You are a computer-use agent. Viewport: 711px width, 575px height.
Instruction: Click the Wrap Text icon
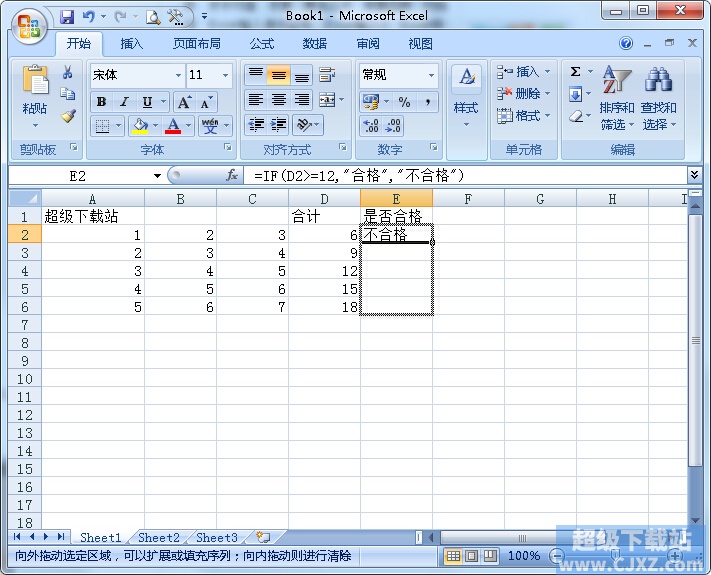(327, 75)
